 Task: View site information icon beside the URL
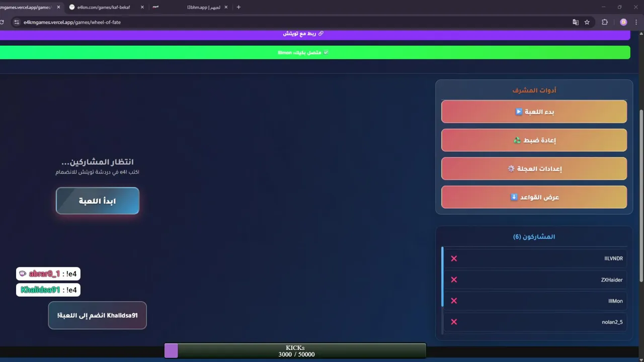click(16, 22)
